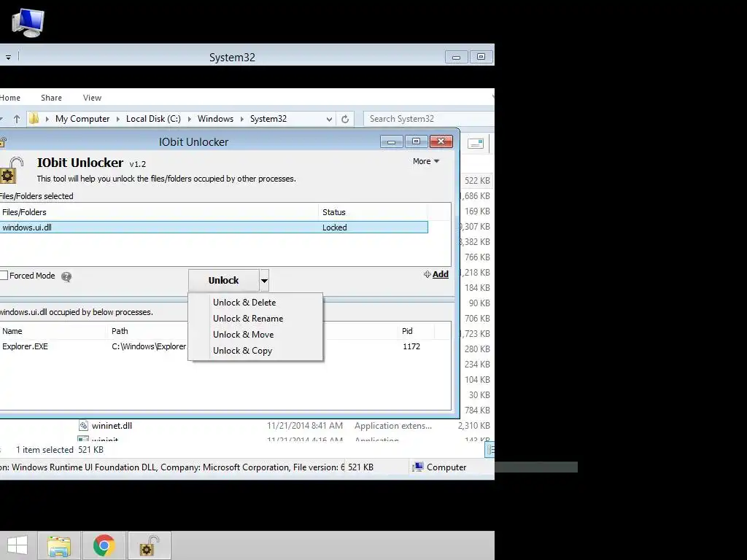Image resolution: width=747 pixels, height=560 pixels.
Task: Expand the arrow after My Computer breadcrumb
Action: tap(117, 119)
